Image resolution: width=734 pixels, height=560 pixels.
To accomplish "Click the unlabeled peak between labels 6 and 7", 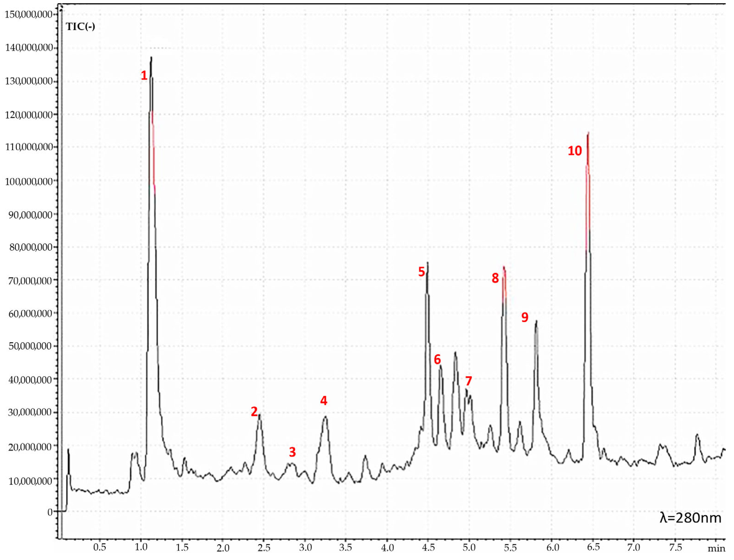I will (x=455, y=354).
